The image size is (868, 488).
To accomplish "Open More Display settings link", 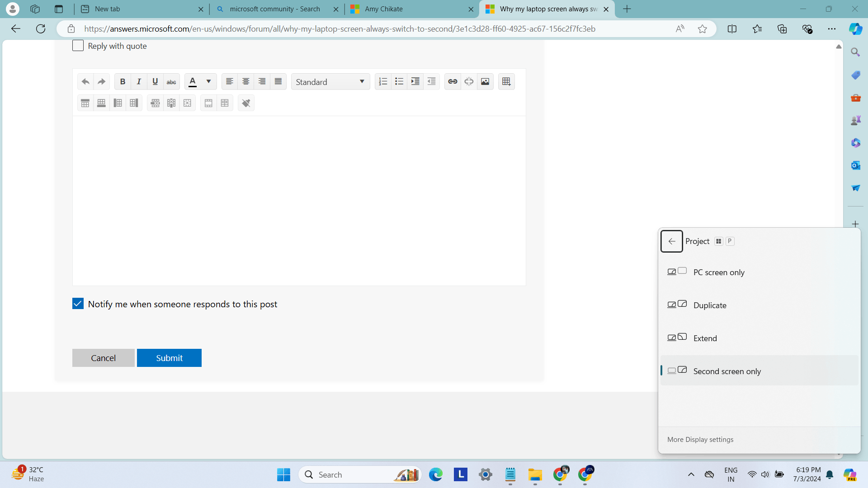I will [x=700, y=439].
